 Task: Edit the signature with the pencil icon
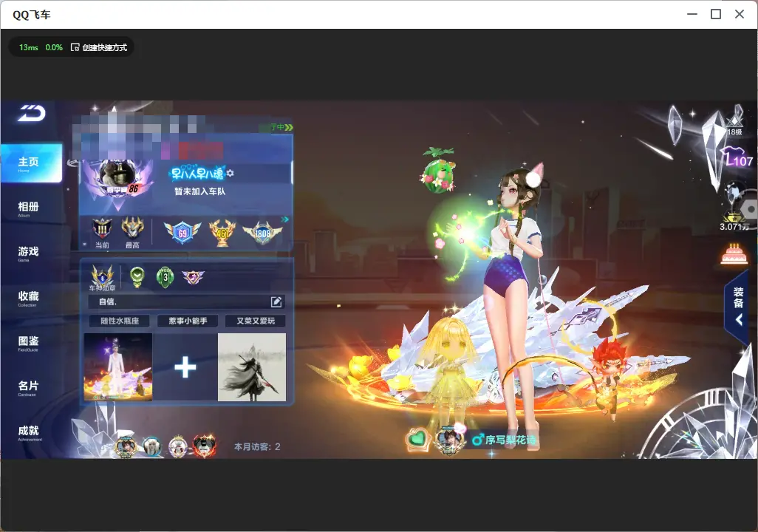tap(276, 301)
